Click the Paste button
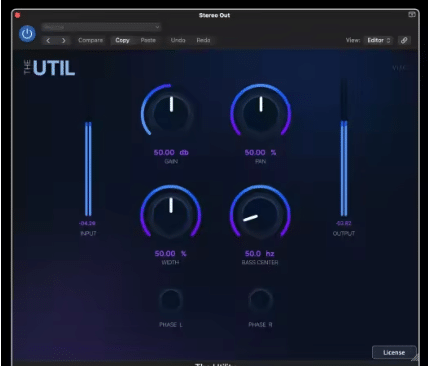Viewport: 428px width, 366px height. click(x=148, y=40)
